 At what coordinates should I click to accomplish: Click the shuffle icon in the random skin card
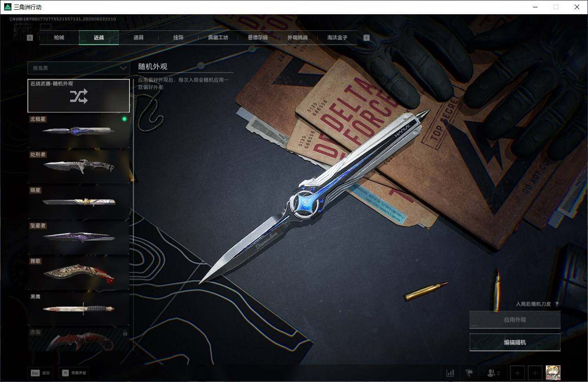click(x=78, y=96)
